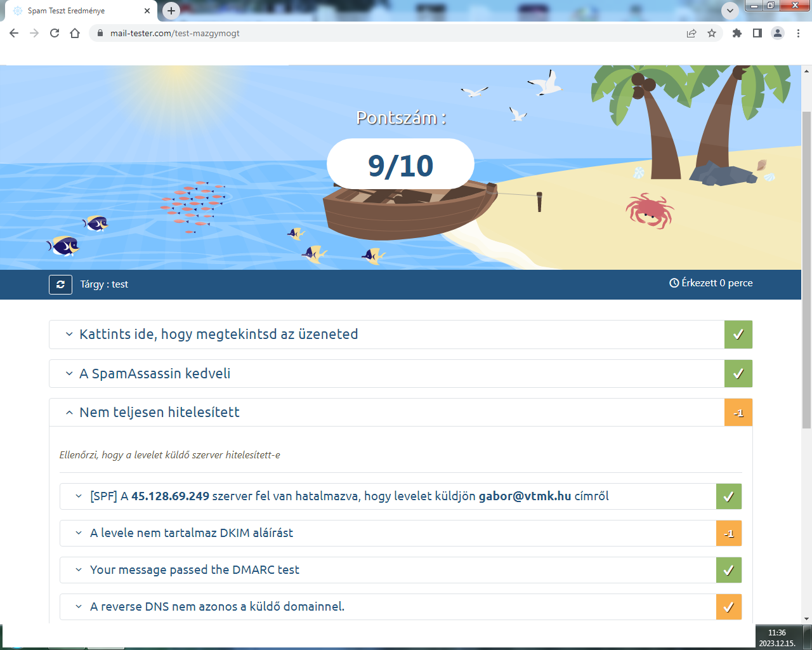Open the tab search dropdown
Viewport: 812px width, 650px height.
coord(730,11)
